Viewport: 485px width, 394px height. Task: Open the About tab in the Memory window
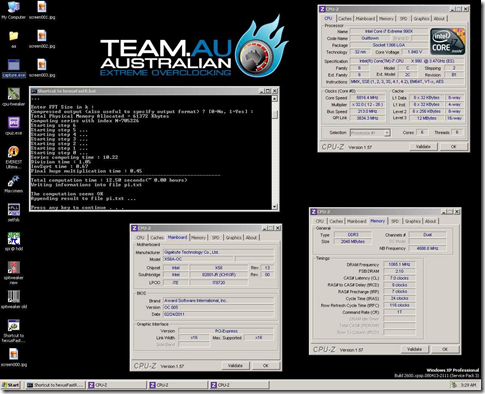pos(430,221)
